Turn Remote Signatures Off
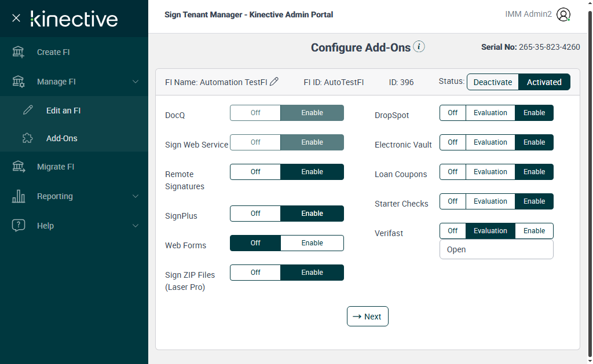 click(x=255, y=172)
